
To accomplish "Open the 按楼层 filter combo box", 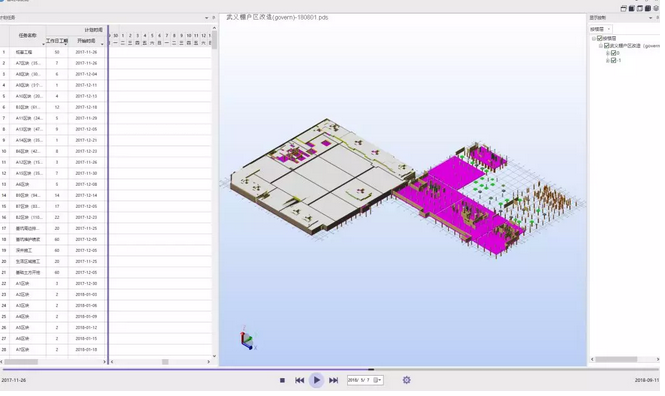I will coord(600,29).
